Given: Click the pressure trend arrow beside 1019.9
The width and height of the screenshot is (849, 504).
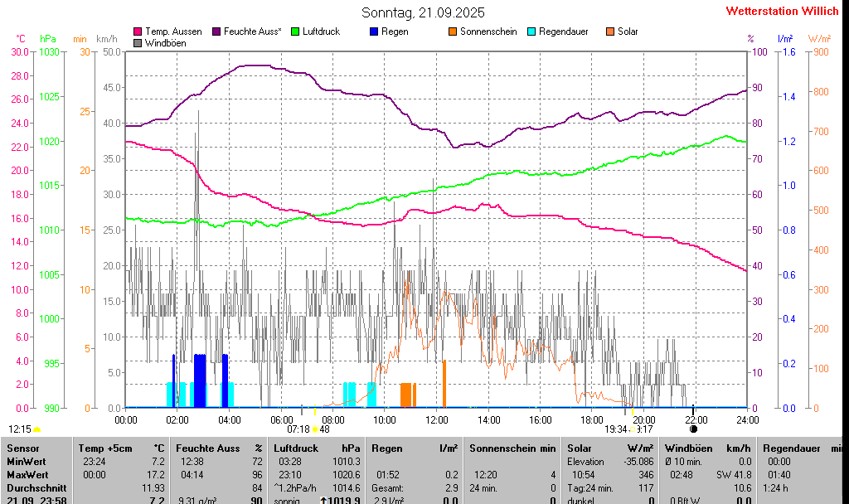Looking at the screenshot, I should (325, 501).
